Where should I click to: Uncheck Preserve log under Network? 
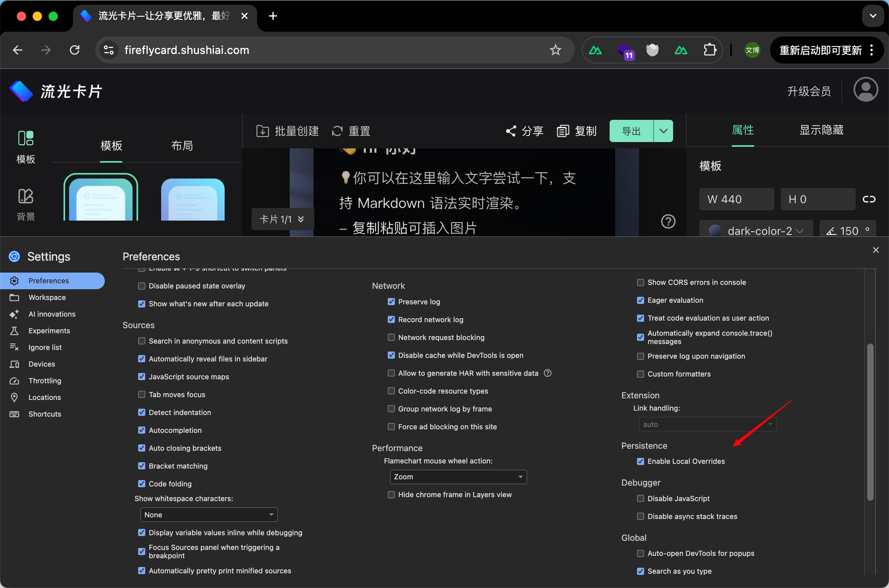tap(391, 302)
